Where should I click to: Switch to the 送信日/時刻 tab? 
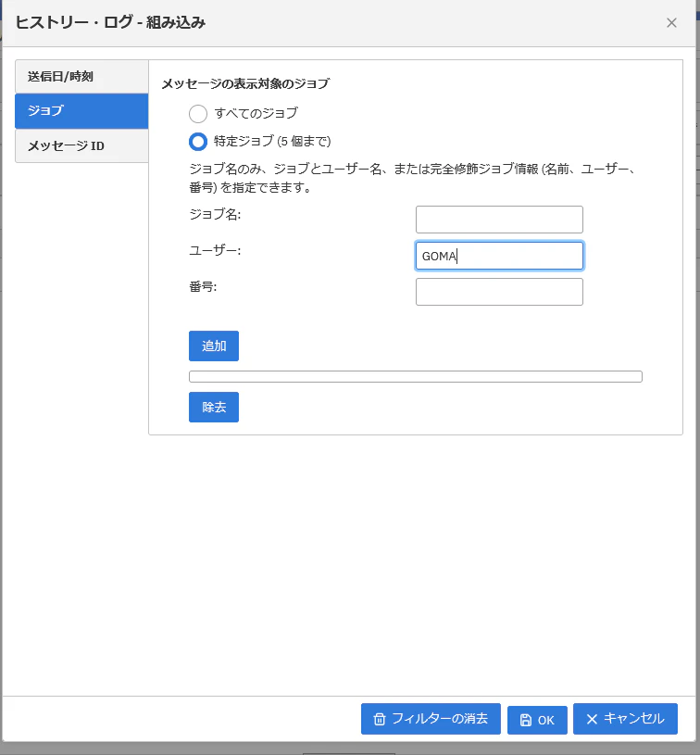point(81,77)
